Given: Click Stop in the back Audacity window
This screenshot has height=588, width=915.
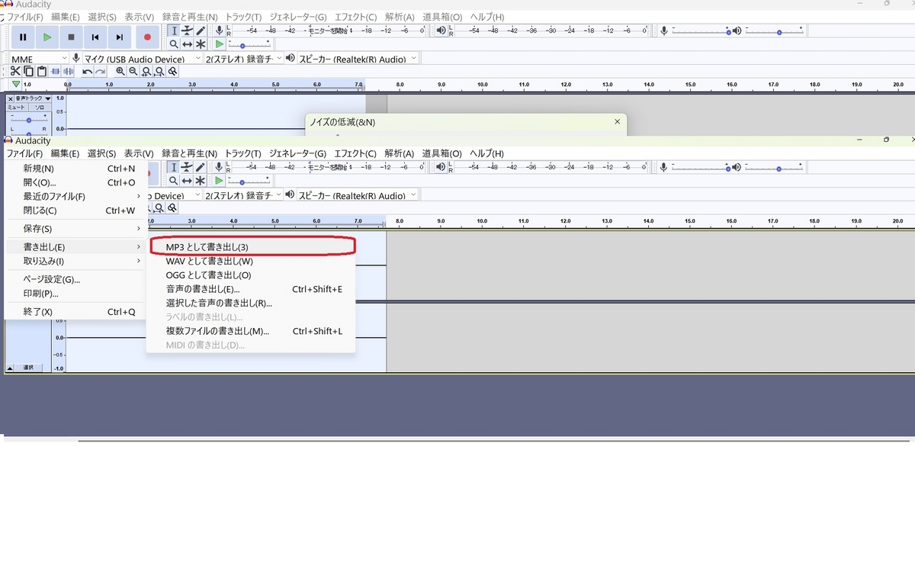Looking at the screenshot, I should pos(71,37).
